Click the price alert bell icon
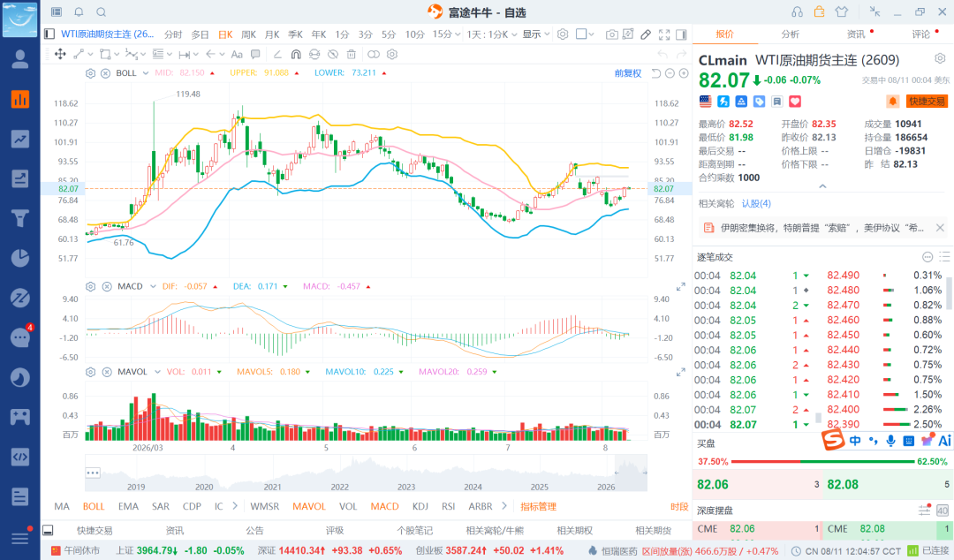This screenshot has height=560, width=954. (892, 101)
